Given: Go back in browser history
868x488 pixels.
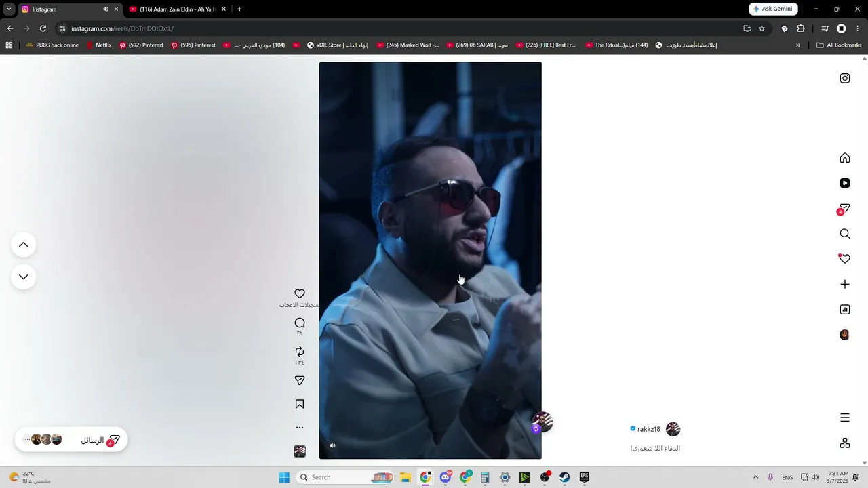Looking at the screenshot, I should 10,28.
